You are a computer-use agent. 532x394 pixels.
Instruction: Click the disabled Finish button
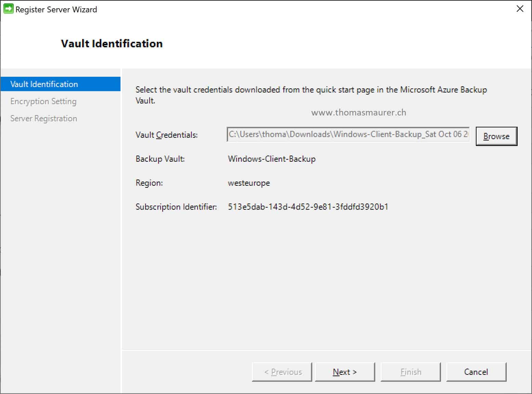point(410,372)
